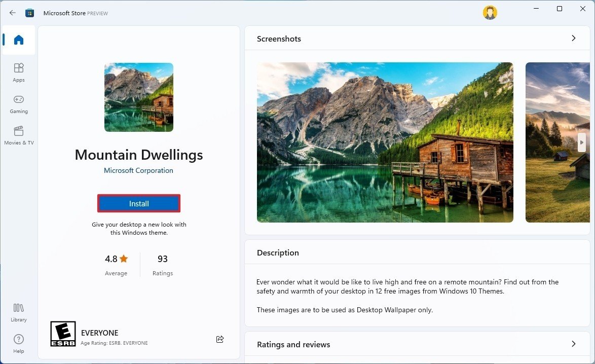Screen dimensions: 595x364
Task: Open the Apps section
Action: point(19,72)
